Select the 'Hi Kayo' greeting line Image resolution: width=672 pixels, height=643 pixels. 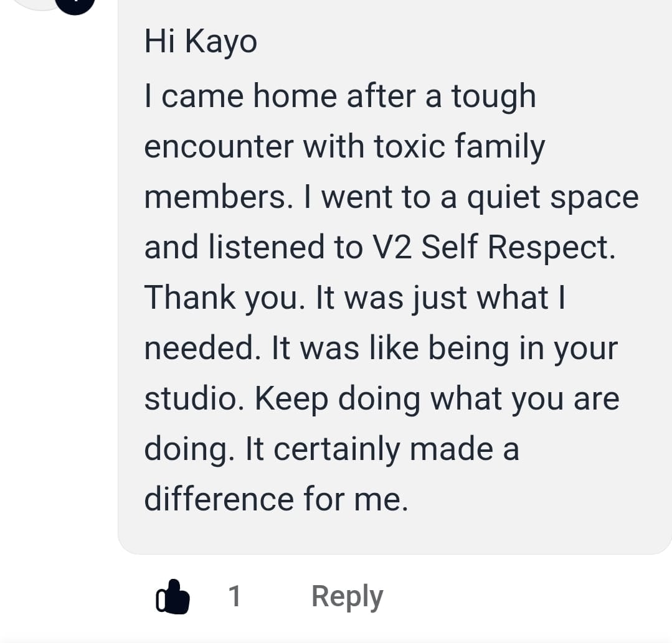[201, 42]
